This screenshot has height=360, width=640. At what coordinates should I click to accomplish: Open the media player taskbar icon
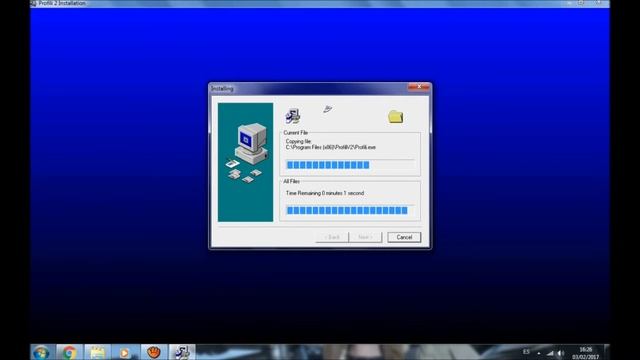tap(125, 352)
